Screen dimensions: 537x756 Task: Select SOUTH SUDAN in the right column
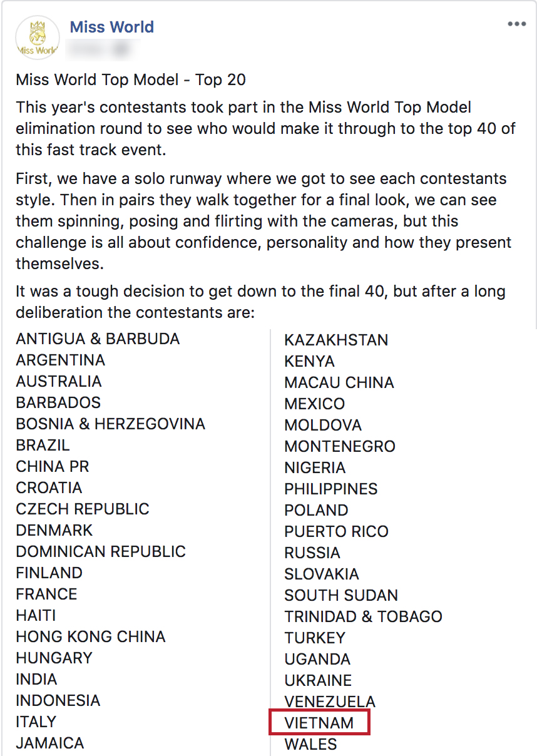click(341, 595)
